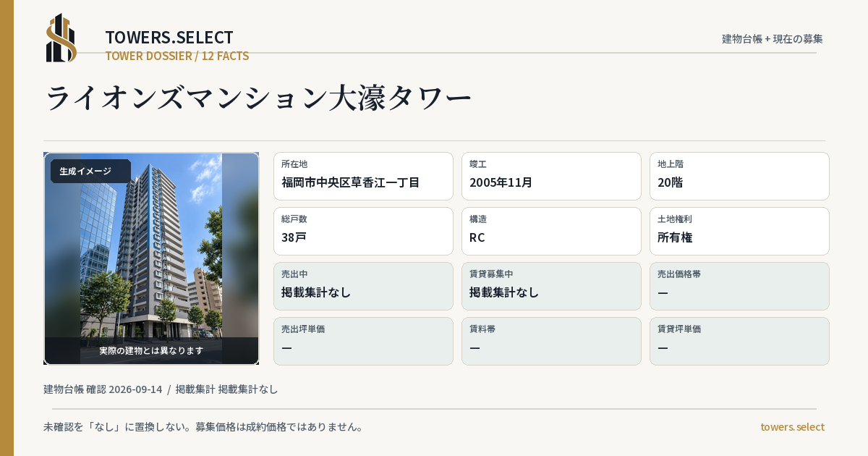Select the 賃料帯 rent range card
This screenshot has width=868, height=456.
click(x=551, y=341)
